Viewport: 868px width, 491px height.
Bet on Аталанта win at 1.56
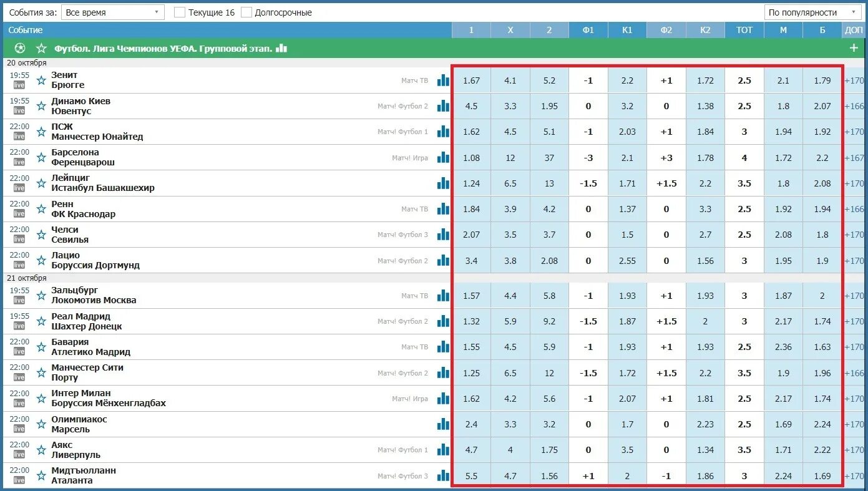[549, 476]
